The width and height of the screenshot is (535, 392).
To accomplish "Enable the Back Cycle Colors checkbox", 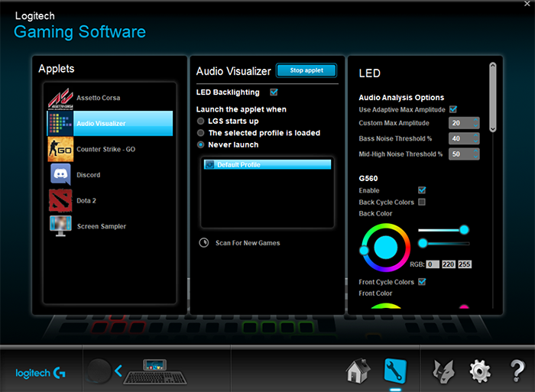I will pos(422,202).
